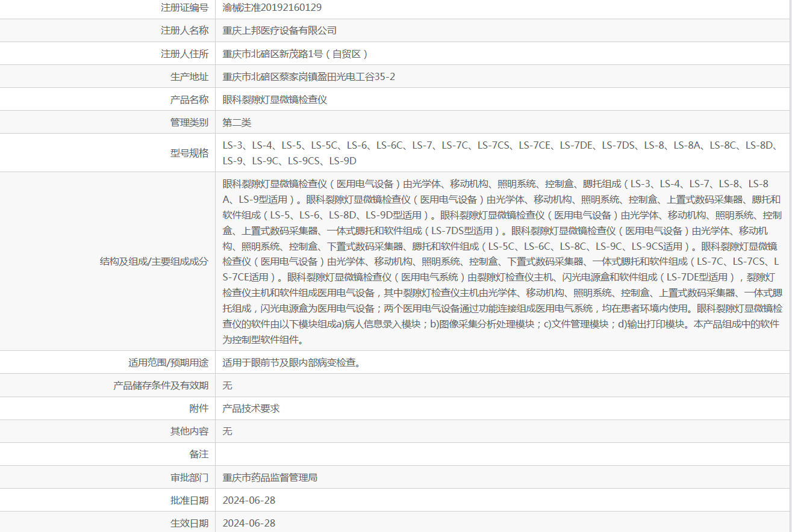Image resolution: width=792 pixels, height=532 pixels.
Task: Select the 生效日期 value 2024-06-28
Action: 249,523
